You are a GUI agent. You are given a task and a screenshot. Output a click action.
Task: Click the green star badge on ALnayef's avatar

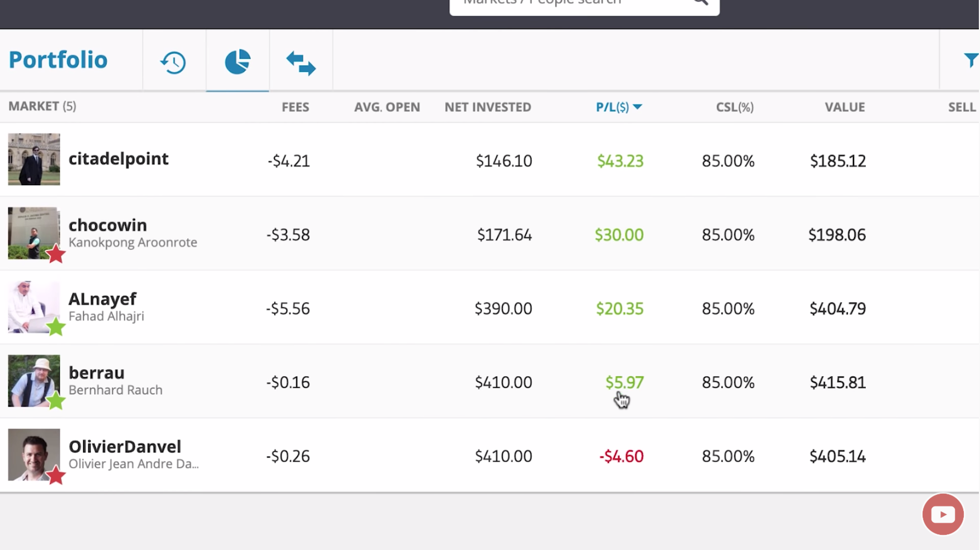57,329
